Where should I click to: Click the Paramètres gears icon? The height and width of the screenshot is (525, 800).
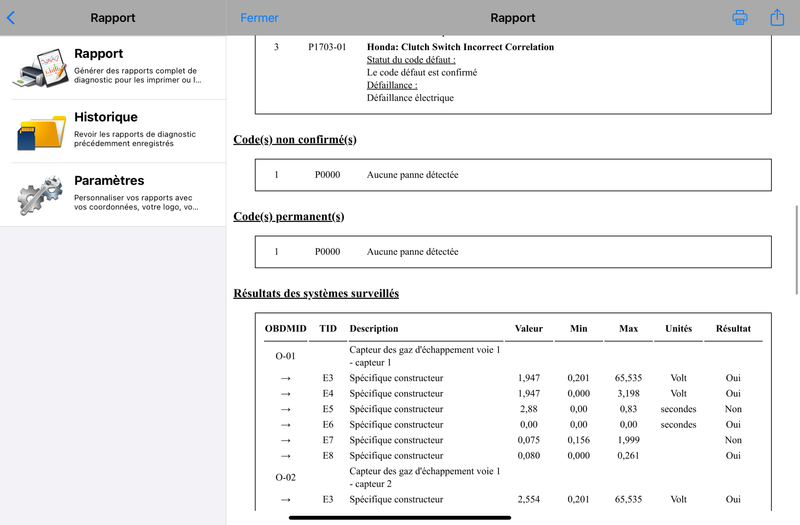tap(41, 194)
